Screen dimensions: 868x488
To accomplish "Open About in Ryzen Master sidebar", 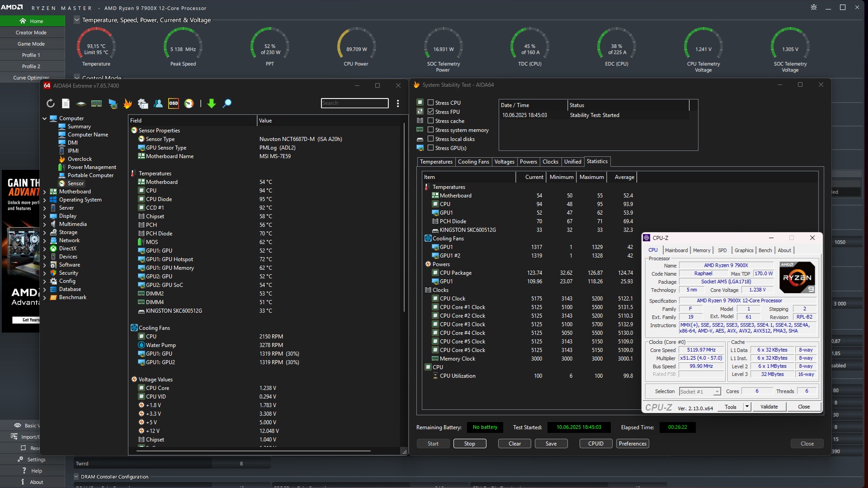I will (x=32, y=482).
